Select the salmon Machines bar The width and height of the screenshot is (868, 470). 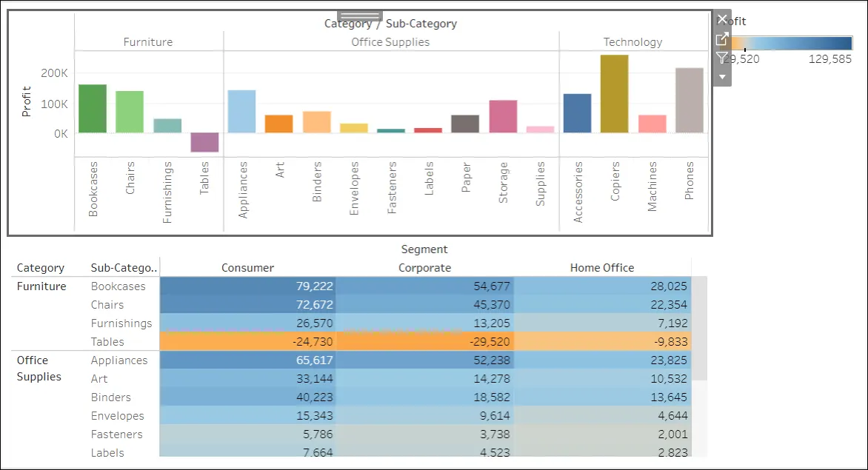652,124
